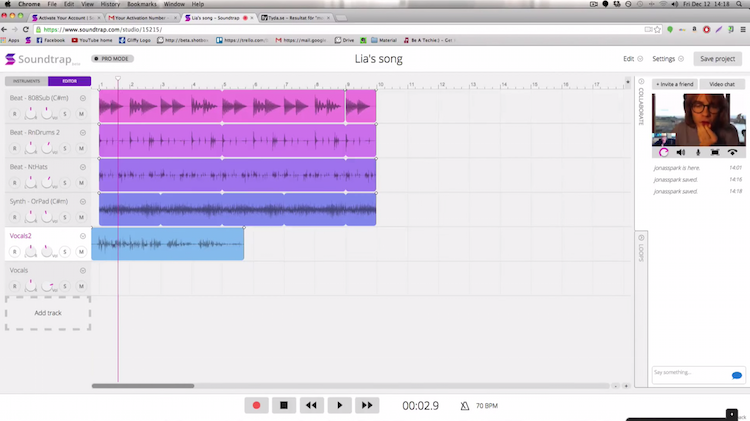Click video chat refresh icon

tap(663, 152)
